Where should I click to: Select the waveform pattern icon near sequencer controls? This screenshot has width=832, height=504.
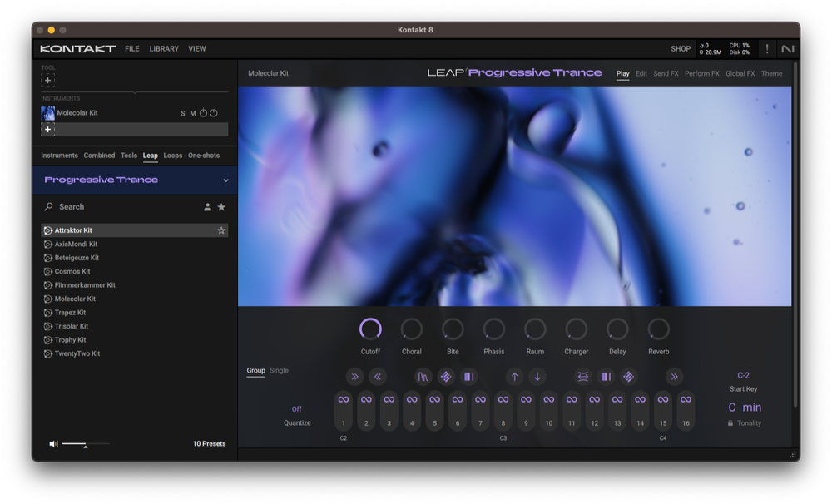pos(424,377)
